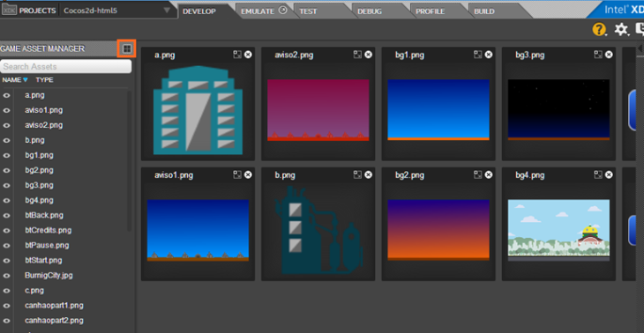
Task: Expand the a.png thumbnail card
Action: (237, 55)
